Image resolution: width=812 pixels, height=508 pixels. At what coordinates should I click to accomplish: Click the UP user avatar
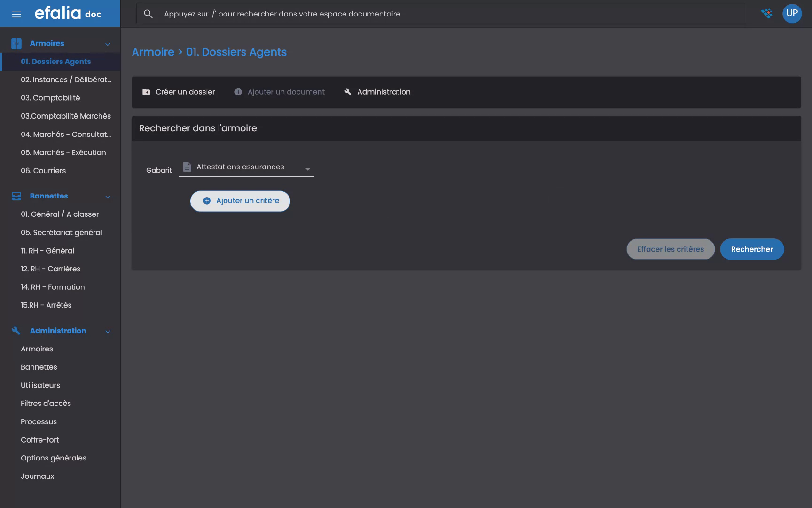[792, 13]
